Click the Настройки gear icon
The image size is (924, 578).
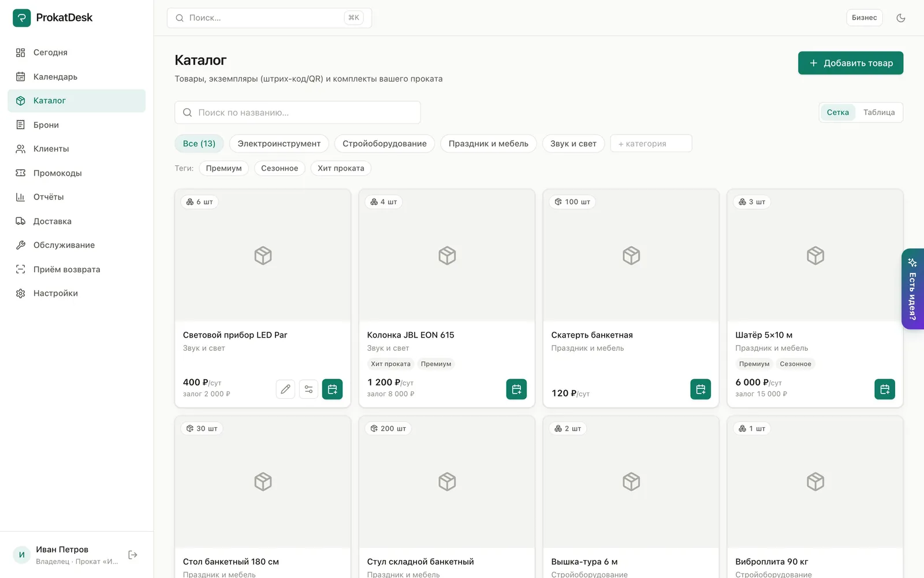(x=20, y=294)
